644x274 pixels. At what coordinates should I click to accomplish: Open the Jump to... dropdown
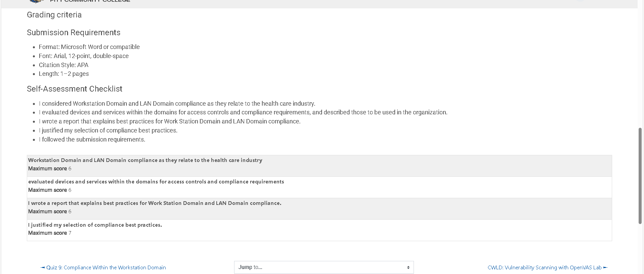324,267
